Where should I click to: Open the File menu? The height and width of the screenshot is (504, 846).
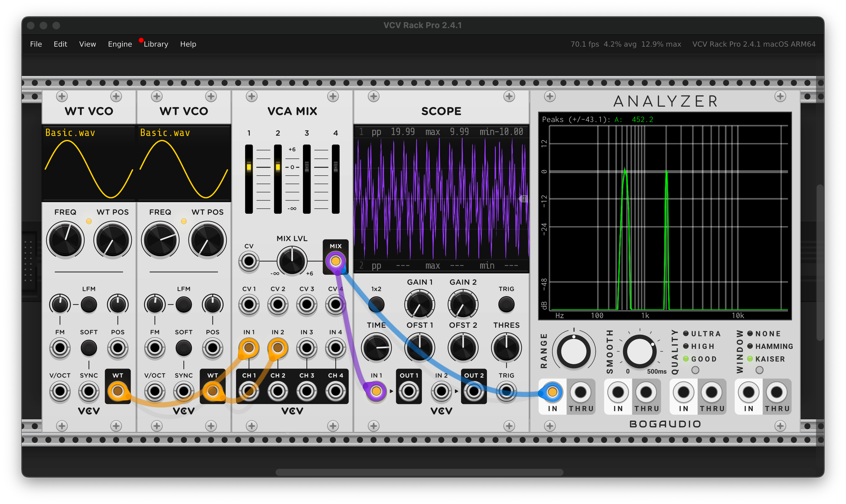point(36,44)
